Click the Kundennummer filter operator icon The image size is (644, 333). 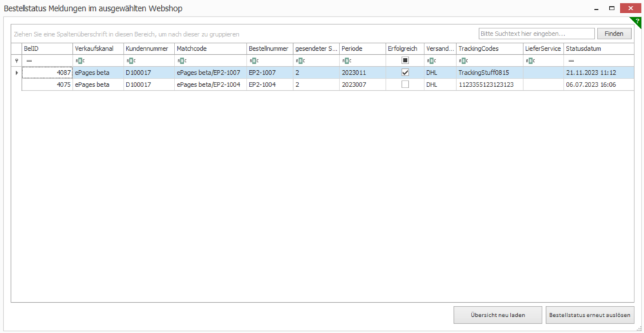(130, 61)
